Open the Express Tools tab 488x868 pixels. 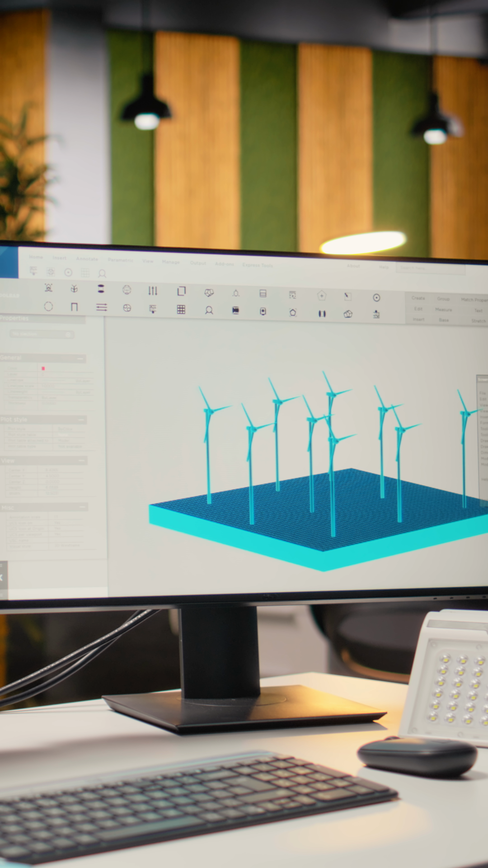point(258,265)
